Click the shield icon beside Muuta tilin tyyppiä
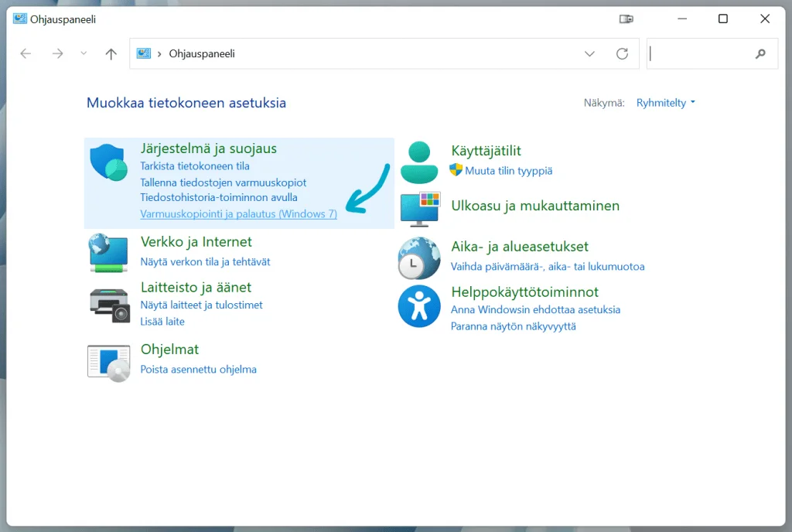792x532 pixels. (456, 169)
